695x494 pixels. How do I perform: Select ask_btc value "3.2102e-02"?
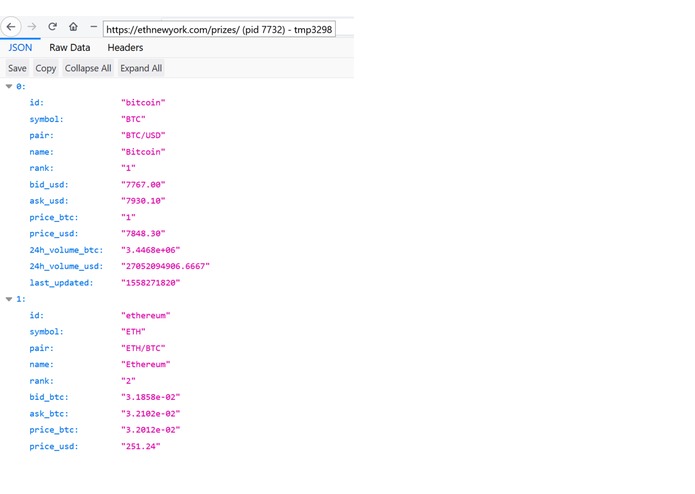[151, 413]
